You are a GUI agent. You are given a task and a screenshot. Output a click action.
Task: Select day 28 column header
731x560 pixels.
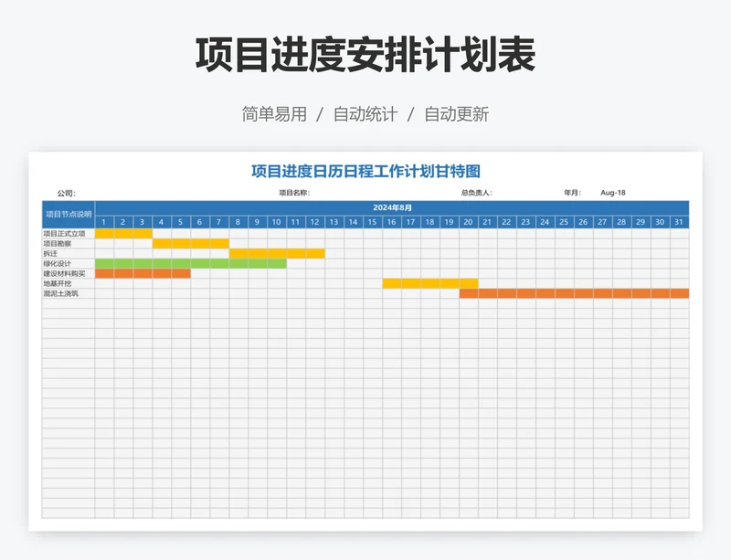point(622,222)
